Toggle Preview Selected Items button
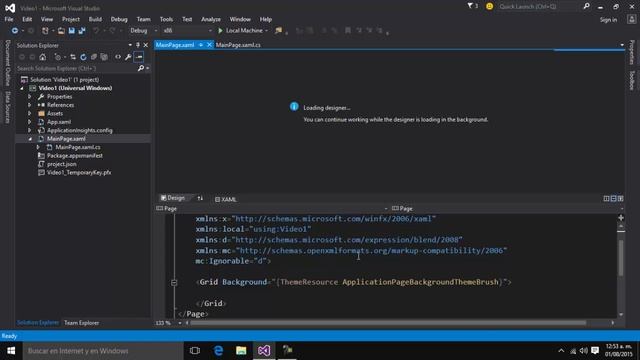 click(x=139, y=57)
